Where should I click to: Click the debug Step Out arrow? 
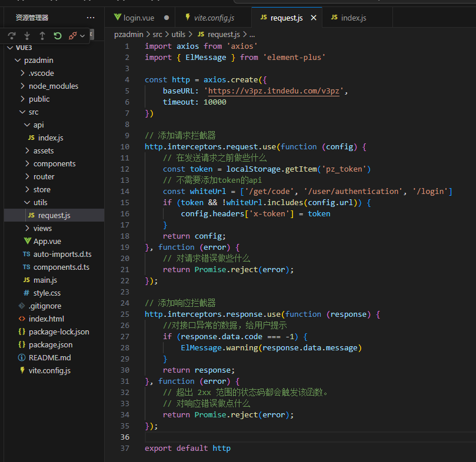pyautogui.click(x=42, y=36)
